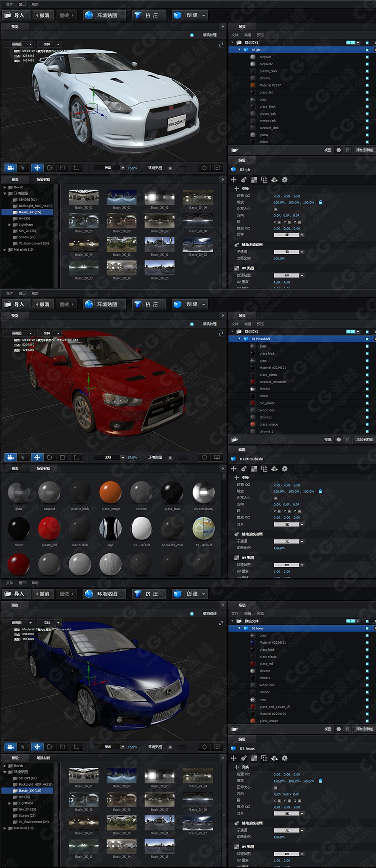Open the 透视图 view dropdown in 03 gtr viewport
376x868 pixels.
pos(20,44)
